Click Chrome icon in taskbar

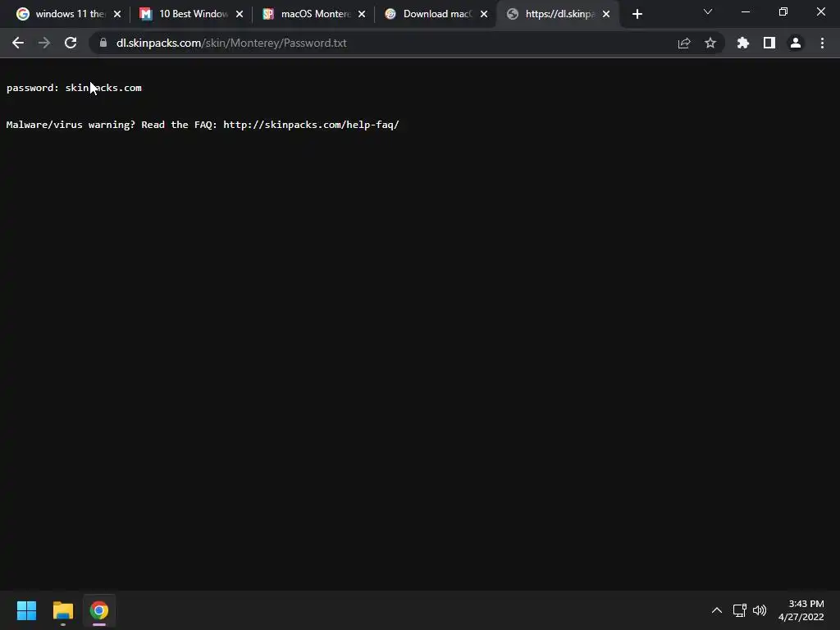99,610
